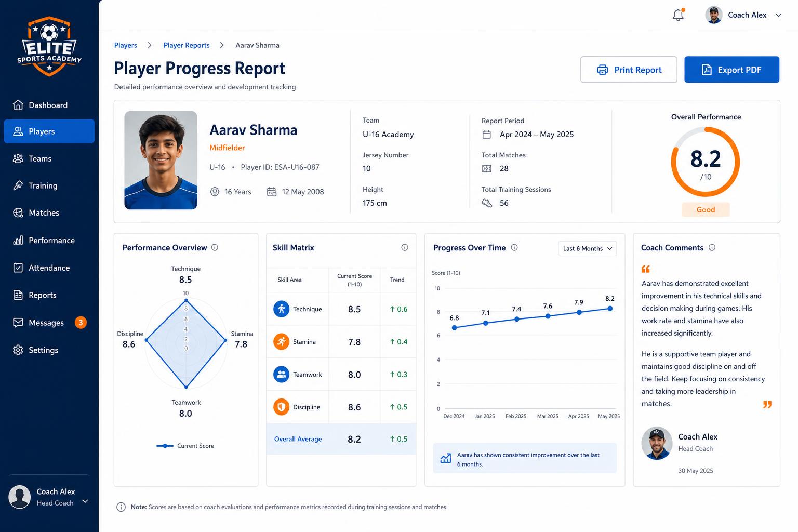
Task: Click the Good rating badge
Action: pyautogui.click(x=706, y=209)
